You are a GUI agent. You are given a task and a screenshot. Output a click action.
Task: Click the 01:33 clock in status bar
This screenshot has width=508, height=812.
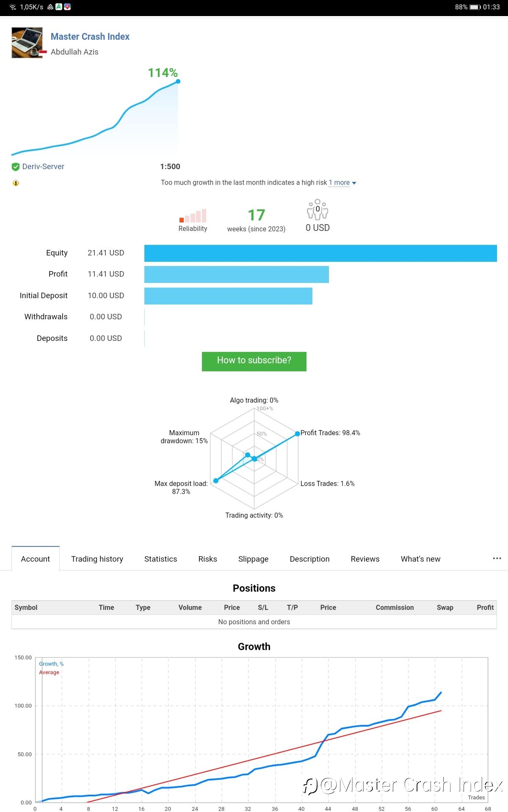(x=491, y=7)
